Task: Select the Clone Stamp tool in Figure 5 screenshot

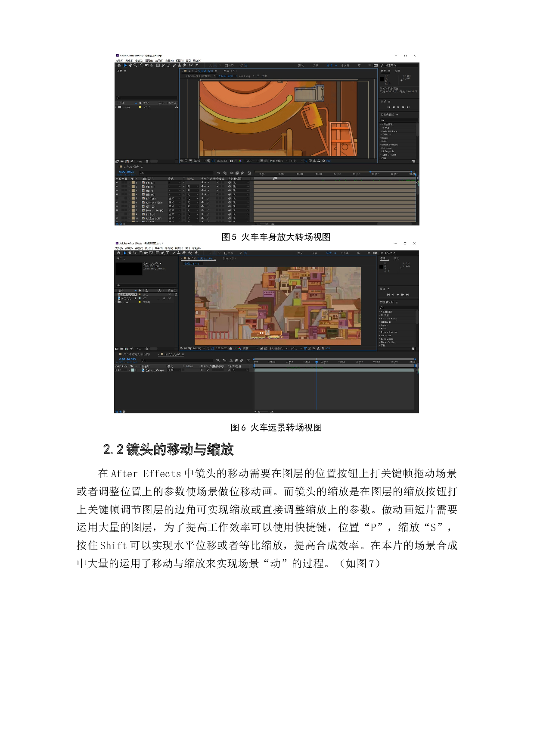Action: pos(179,66)
